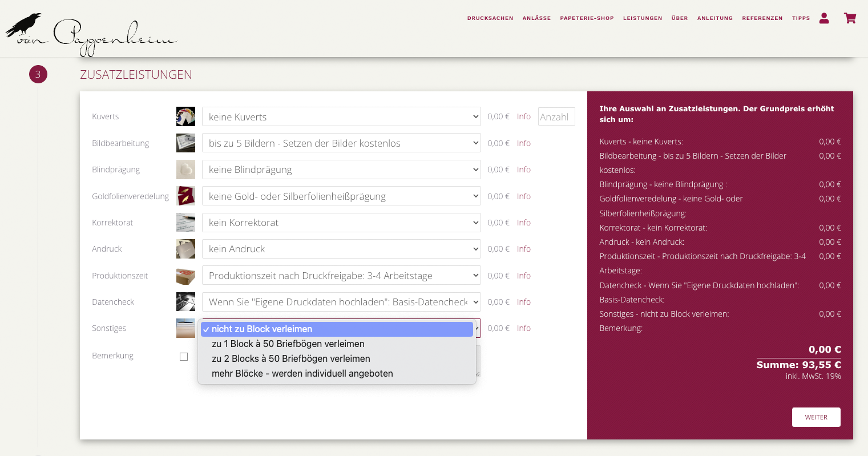Click the Produktionszeit package thumbnail icon
868x456 pixels.
[x=185, y=276]
